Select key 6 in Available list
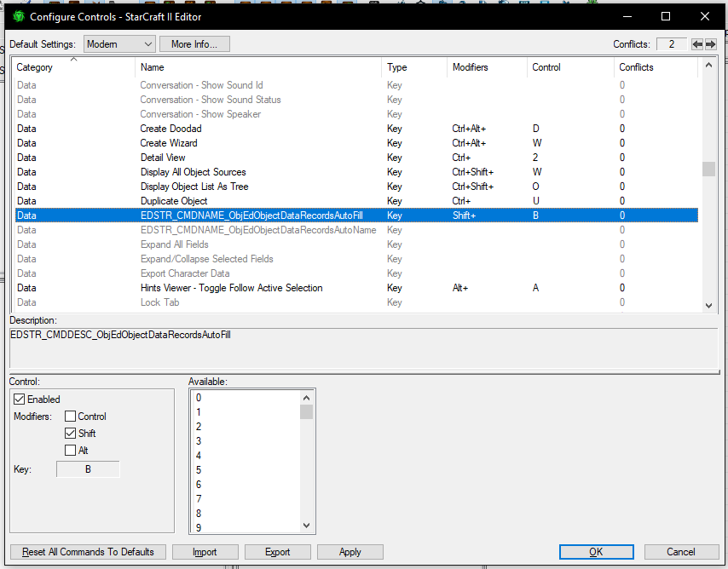Screen dimensions: 728x569 [246, 485]
